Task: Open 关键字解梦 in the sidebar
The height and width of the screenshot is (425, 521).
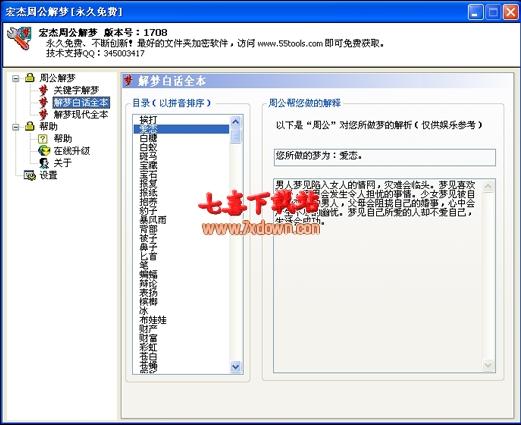Action: pos(76,90)
